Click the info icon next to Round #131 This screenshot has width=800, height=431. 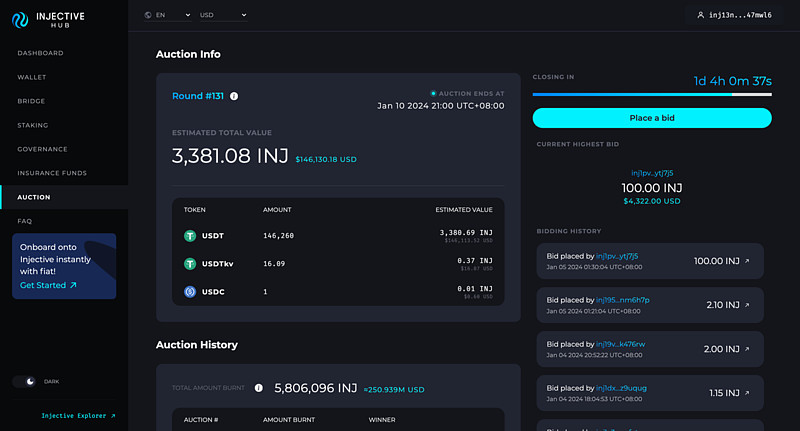click(234, 96)
